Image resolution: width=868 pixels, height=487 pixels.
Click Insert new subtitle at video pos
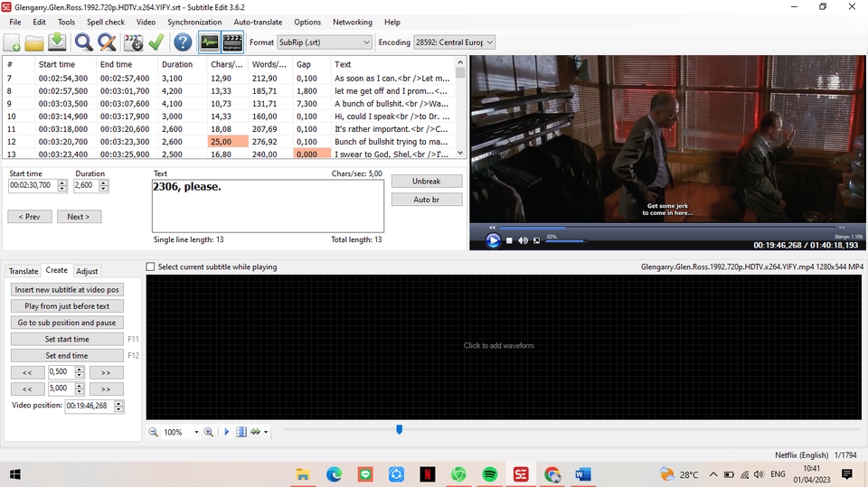click(x=67, y=289)
